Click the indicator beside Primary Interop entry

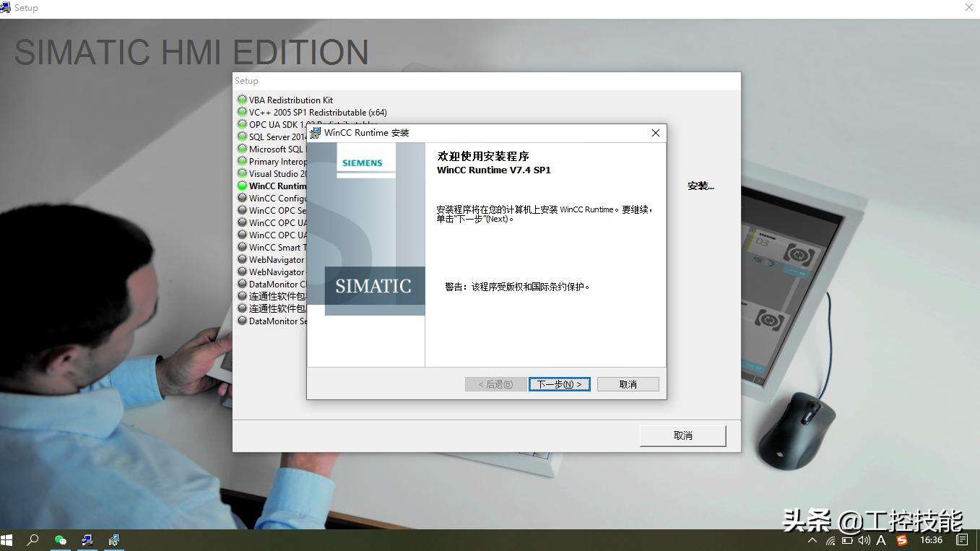coord(242,161)
